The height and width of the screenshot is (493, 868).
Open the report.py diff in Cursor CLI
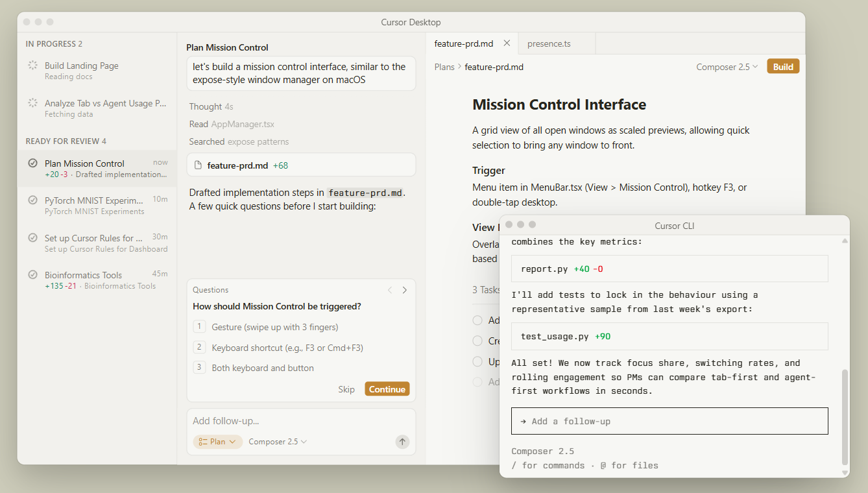[x=669, y=269]
